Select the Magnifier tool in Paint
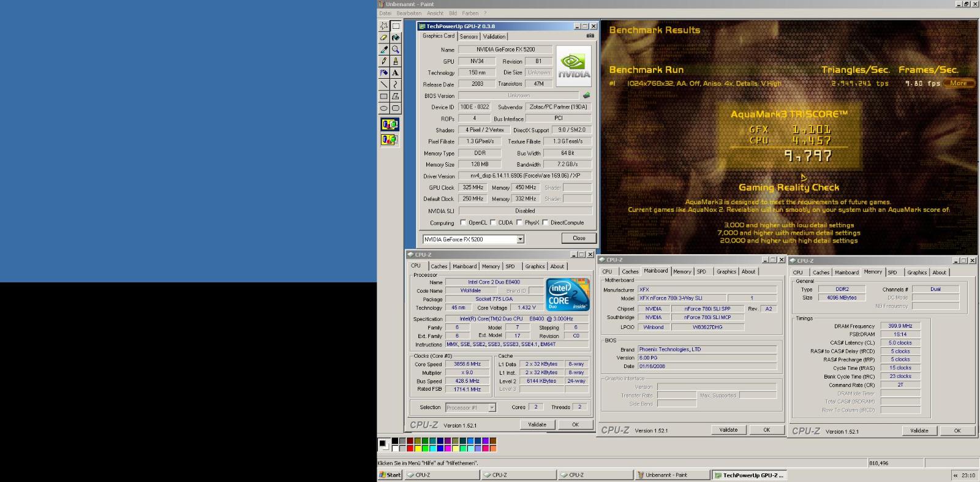Viewport: 980px width, 482px height. click(x=396, y=49)
